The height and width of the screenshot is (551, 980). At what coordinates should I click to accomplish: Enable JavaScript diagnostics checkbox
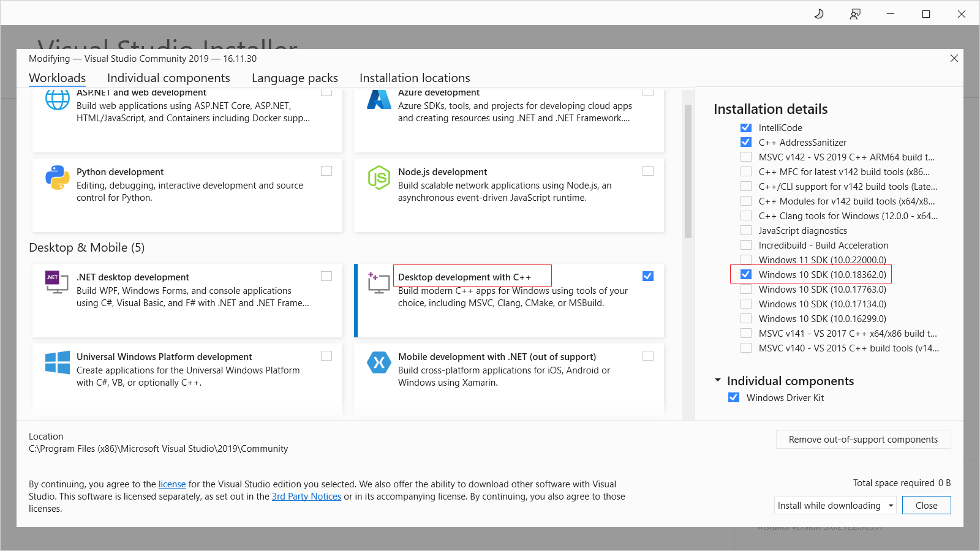(746, 230)
